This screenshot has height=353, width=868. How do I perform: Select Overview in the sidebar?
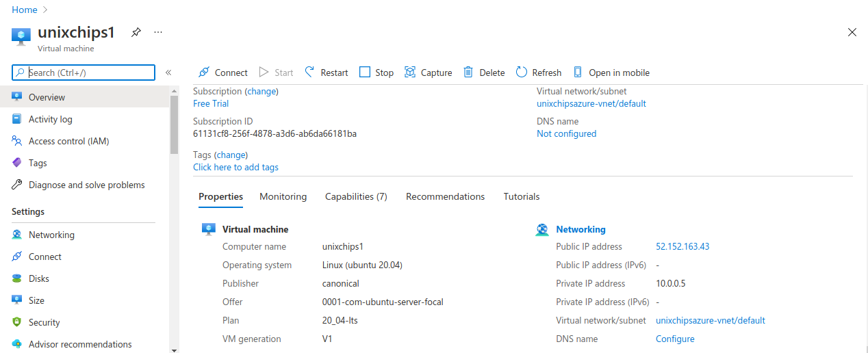tap(84, 97)
